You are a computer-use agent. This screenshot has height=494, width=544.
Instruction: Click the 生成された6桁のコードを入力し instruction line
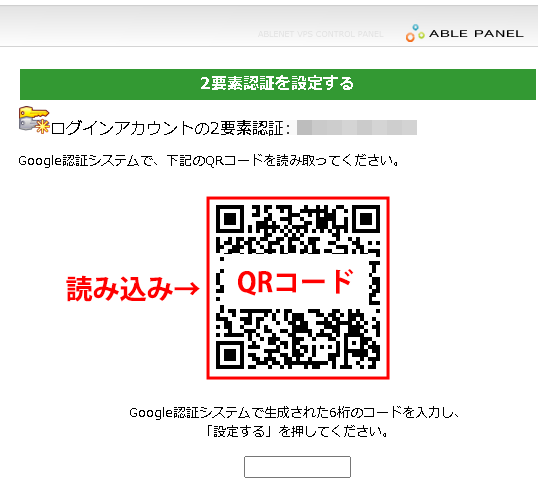[295, 412]
